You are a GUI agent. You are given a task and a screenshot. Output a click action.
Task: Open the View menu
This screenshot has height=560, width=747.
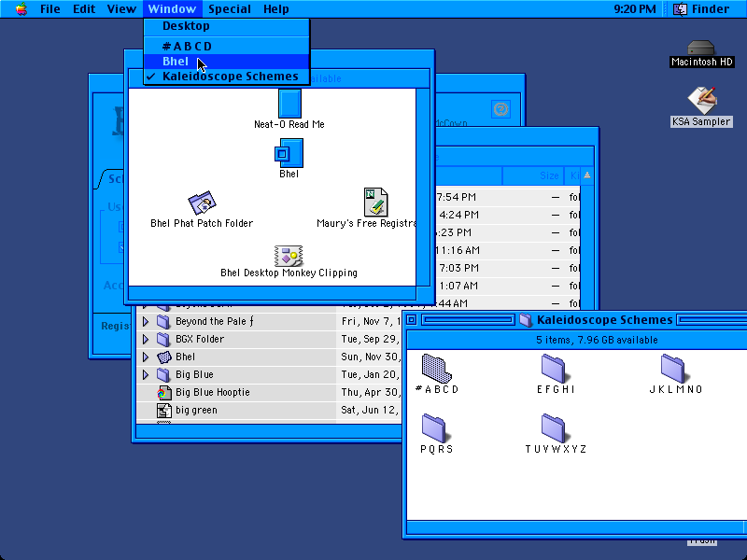click(121, 9)
